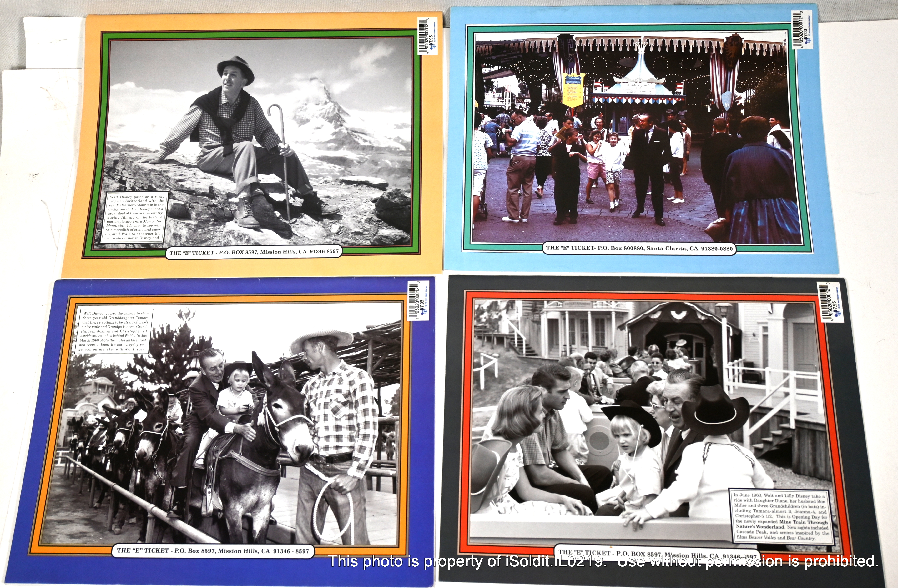
Task: Click the granddaughter Tamara caption box
Action: coord(114,332)
